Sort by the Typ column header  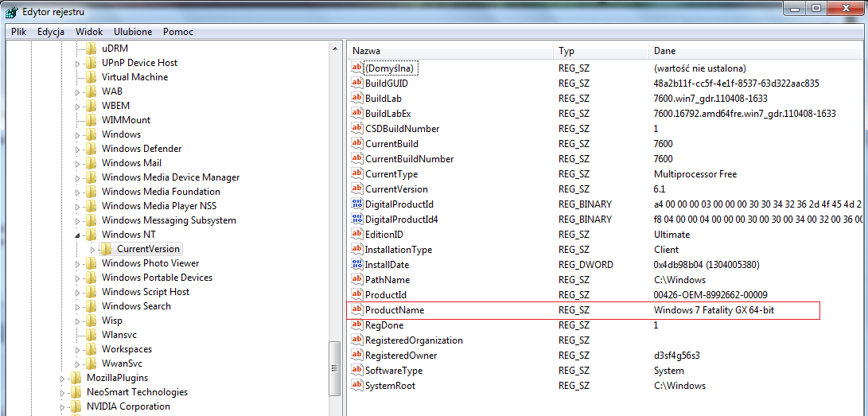(601, 51)
